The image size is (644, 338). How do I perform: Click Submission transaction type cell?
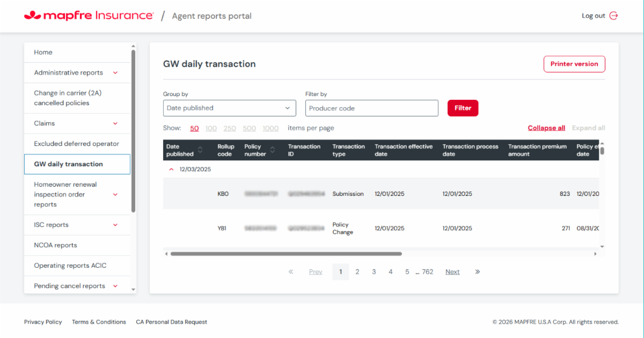348,194
